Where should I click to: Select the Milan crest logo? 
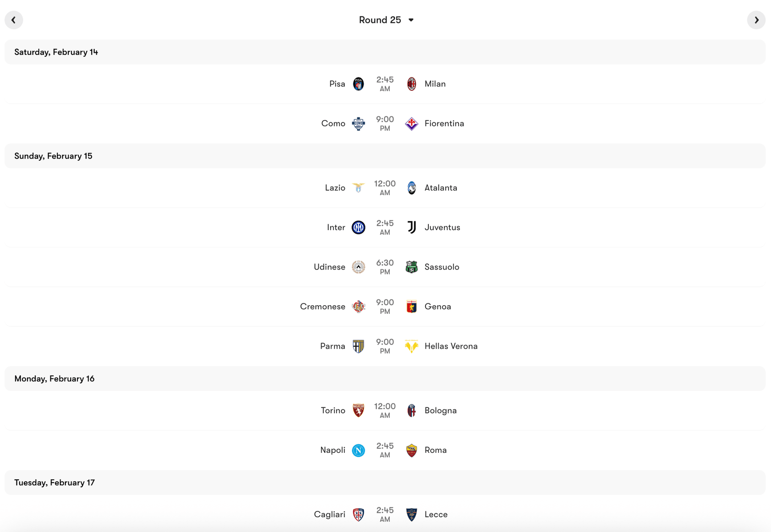(411, 84)
